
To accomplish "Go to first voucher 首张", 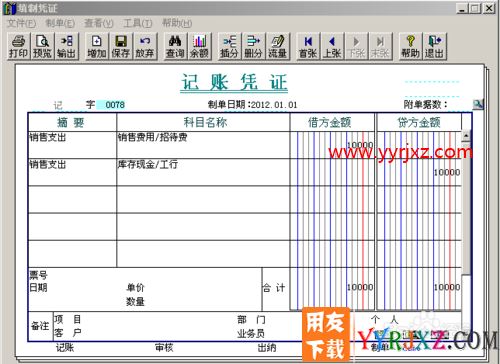I will click(x=308, y=46).
